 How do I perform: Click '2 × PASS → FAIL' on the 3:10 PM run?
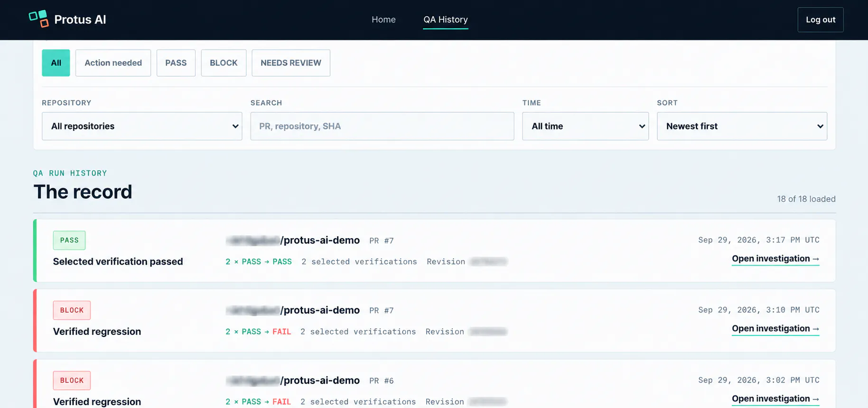[x=258, y=332]
